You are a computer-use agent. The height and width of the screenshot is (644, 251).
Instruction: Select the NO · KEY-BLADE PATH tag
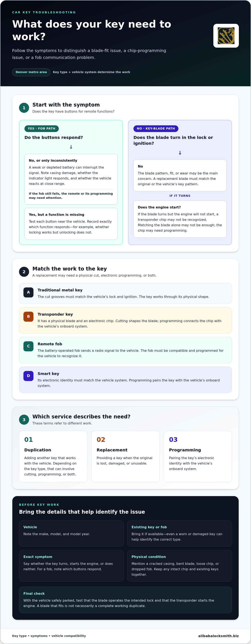point(156,128)
